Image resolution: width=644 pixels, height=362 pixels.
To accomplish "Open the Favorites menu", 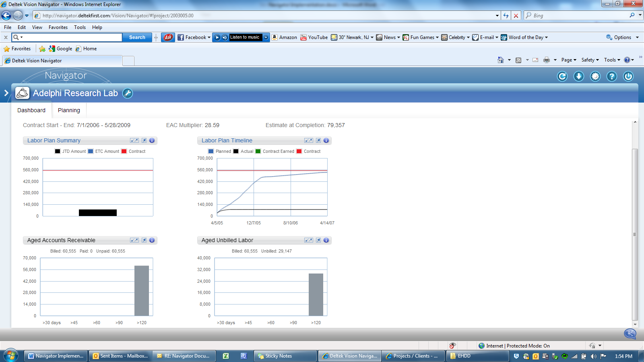I will (58, 27).
